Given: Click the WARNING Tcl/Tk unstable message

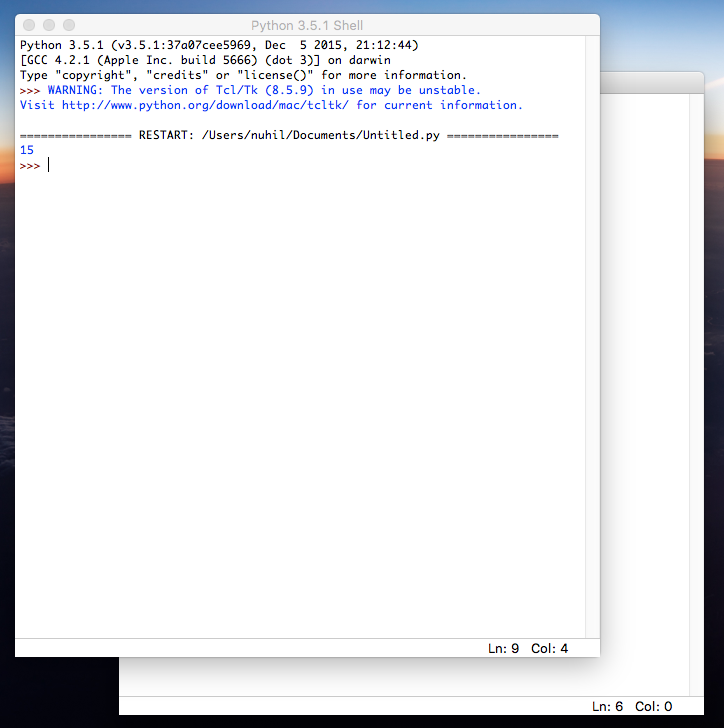Looking at the screenshot, I should tap(264, 90).
